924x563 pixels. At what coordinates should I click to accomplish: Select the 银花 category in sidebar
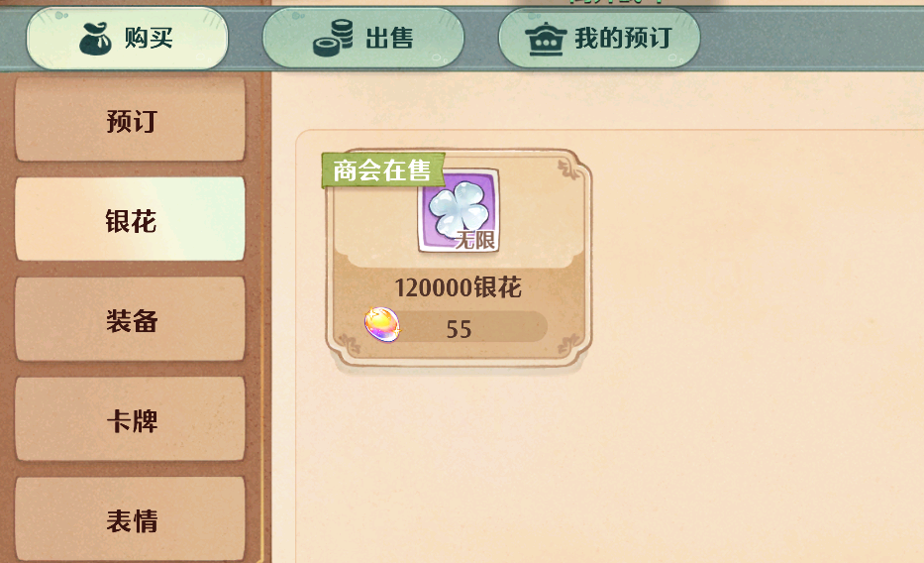coord(131,219)
